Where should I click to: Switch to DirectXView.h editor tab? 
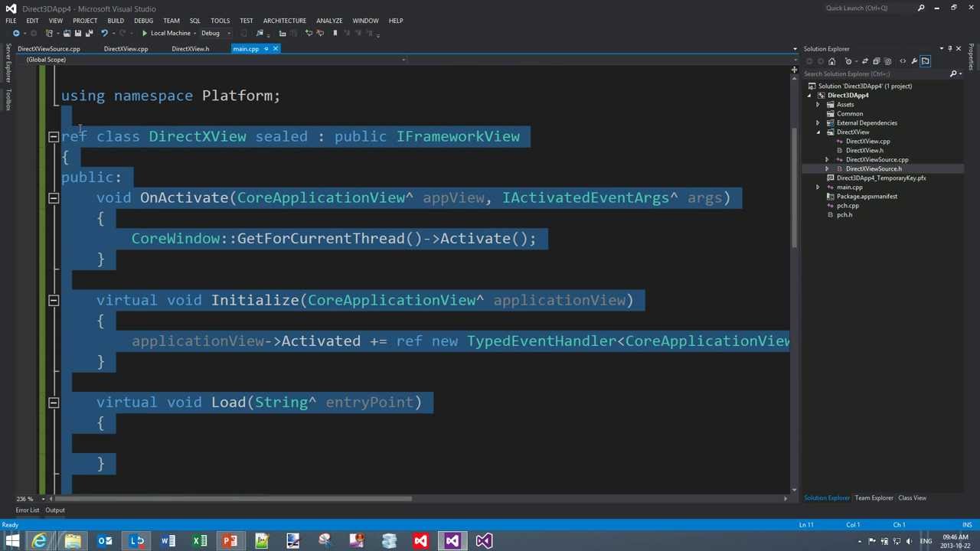(190, 48)
